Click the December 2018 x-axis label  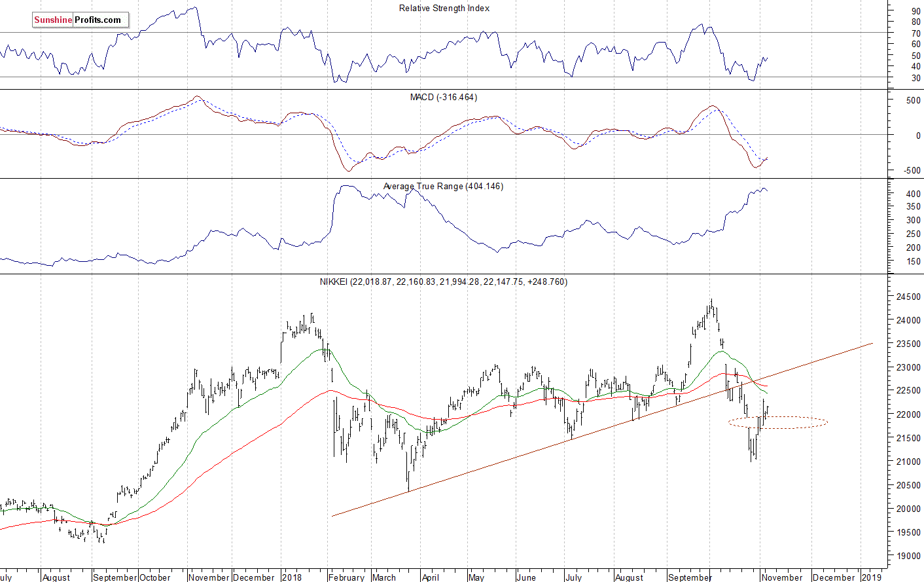(x=834, y=577)
